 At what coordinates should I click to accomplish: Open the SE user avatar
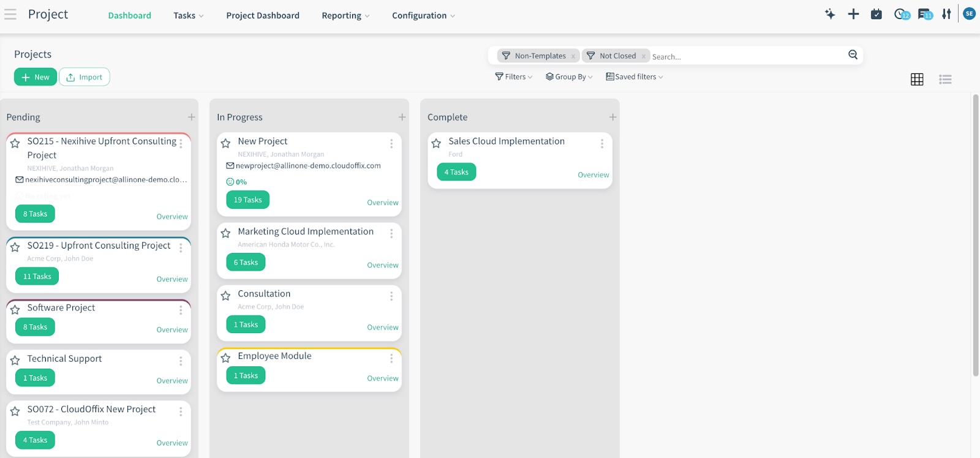pyautogui.click(x=969, y=13)
